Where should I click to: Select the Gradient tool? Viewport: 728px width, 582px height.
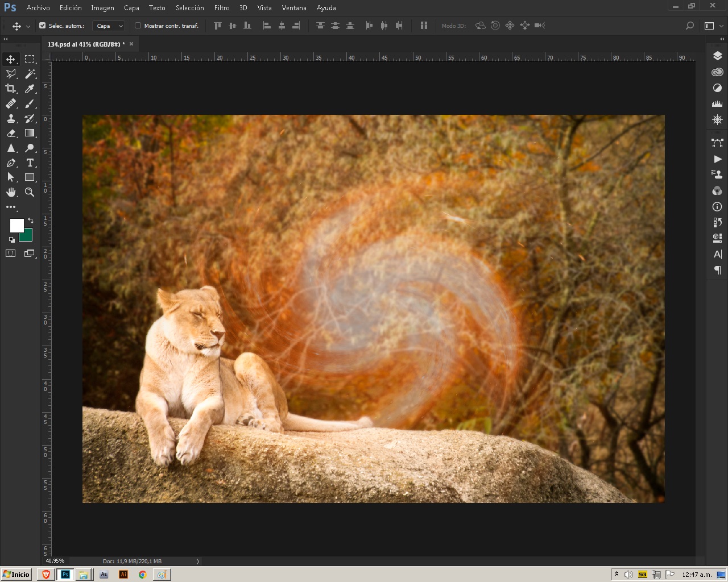30,133
